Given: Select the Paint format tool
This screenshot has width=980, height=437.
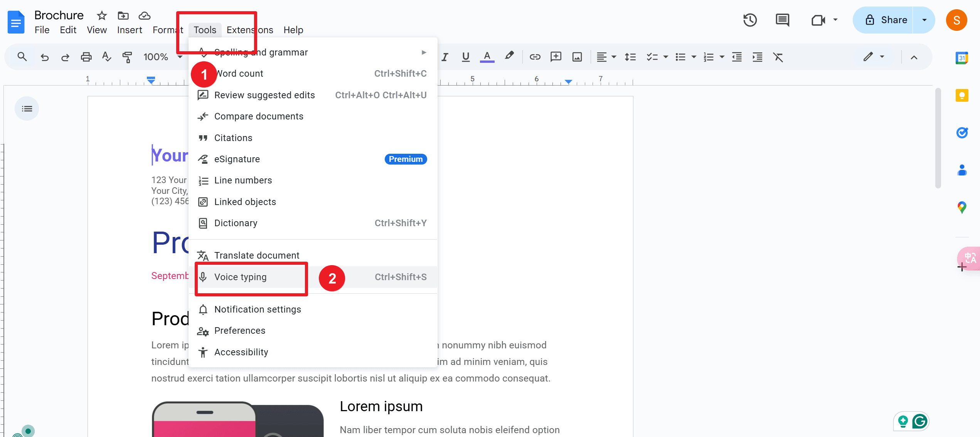Looking at the screenshot, I should [127, 57].
